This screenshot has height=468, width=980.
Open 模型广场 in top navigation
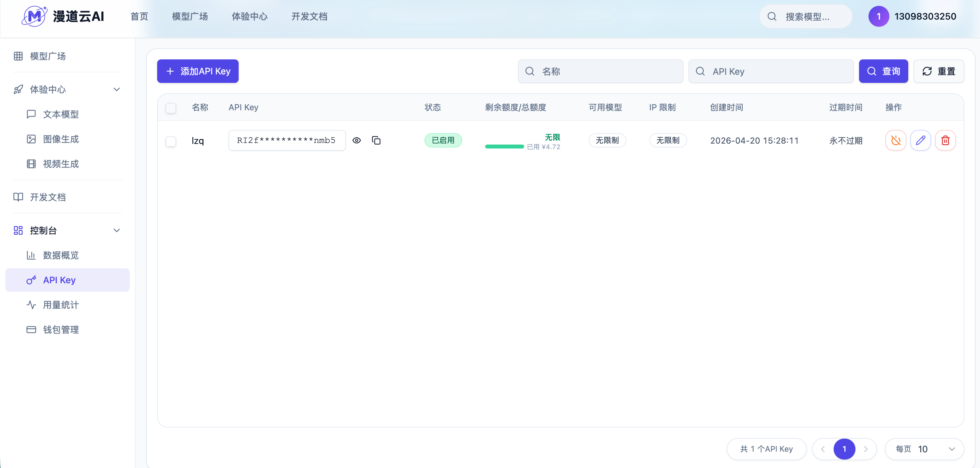point(190,16)
